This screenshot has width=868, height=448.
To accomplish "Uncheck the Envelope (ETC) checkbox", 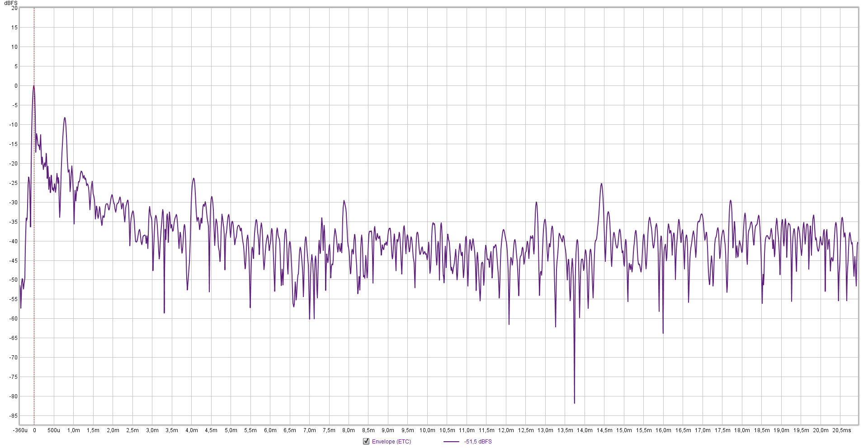I will (366, 441).
